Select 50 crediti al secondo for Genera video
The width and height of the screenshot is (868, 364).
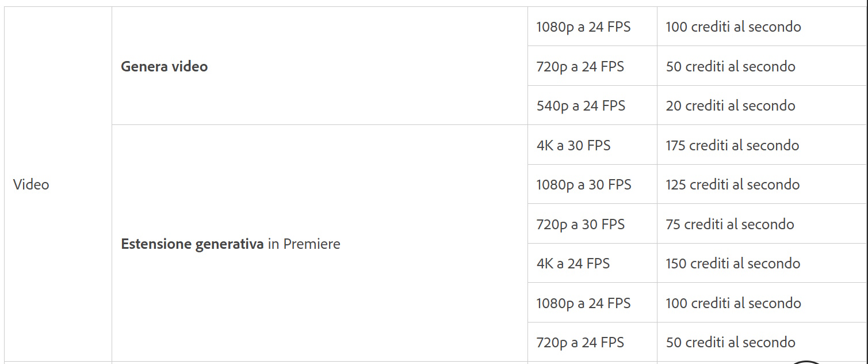[730, 67]
